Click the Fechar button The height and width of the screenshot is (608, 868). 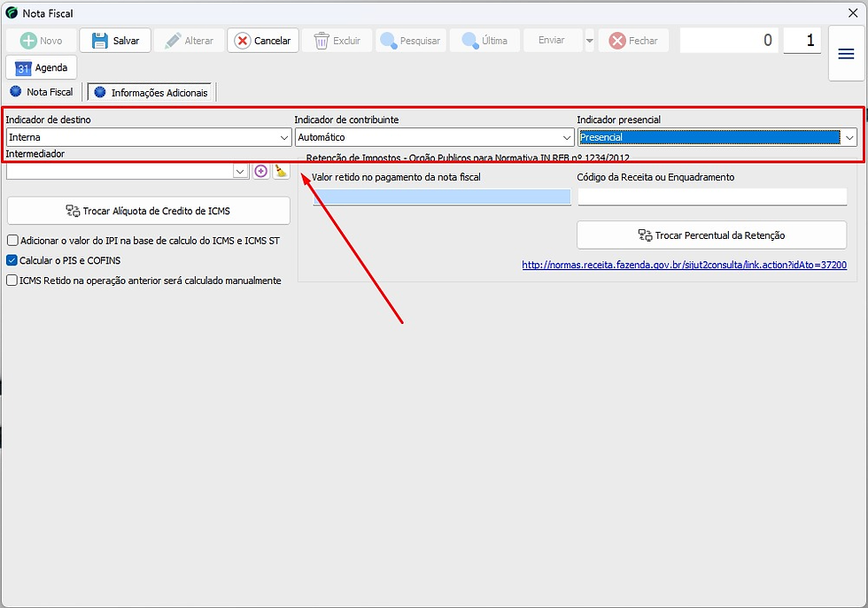633,41
